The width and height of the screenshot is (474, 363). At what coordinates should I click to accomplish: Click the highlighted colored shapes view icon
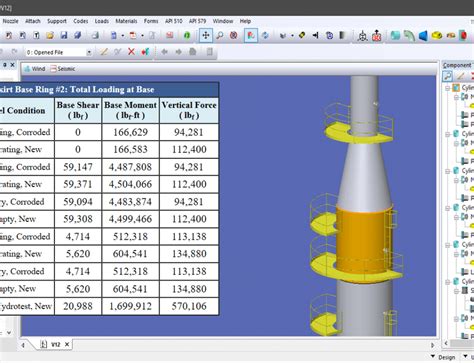coord(251,35)
